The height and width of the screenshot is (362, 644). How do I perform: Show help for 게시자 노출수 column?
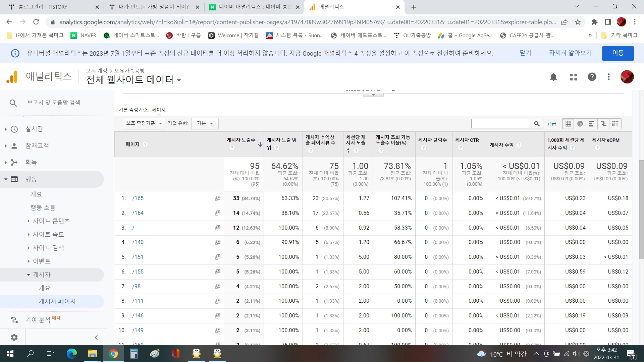click(x=232, y=148)
